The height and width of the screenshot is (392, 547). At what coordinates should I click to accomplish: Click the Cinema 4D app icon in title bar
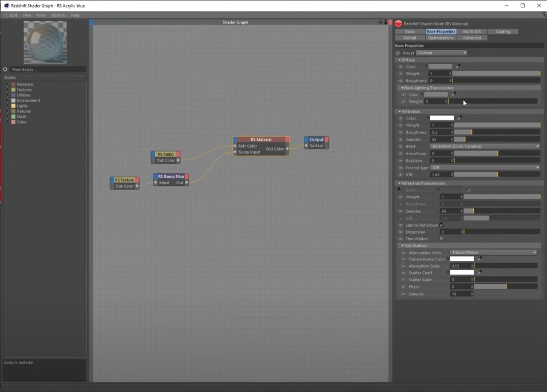(6, 6)
